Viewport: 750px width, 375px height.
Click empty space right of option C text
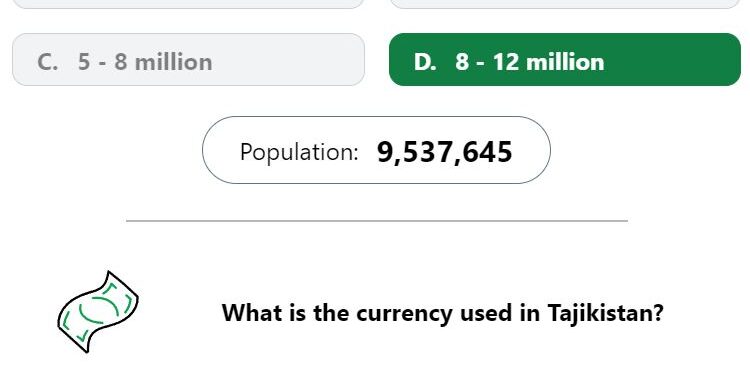pos(287,60)
